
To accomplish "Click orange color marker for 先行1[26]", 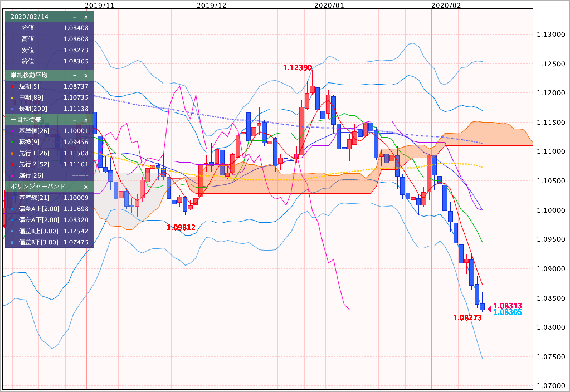I will 12,153.
